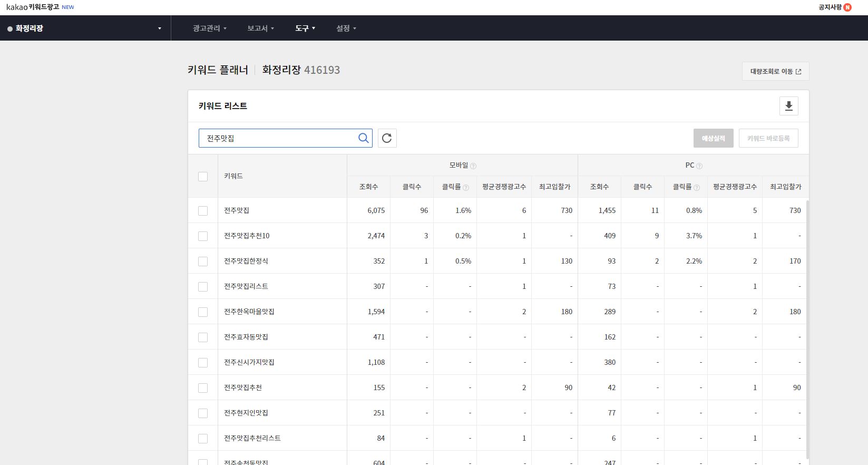Open the 광고관리 dropdown menu
868x465 pixels.
[209, 28]
